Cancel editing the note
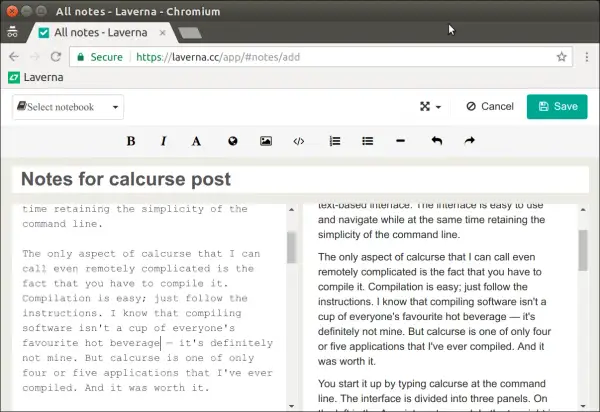This screenshot has width=600, height=412. click(x=490, y=106)
